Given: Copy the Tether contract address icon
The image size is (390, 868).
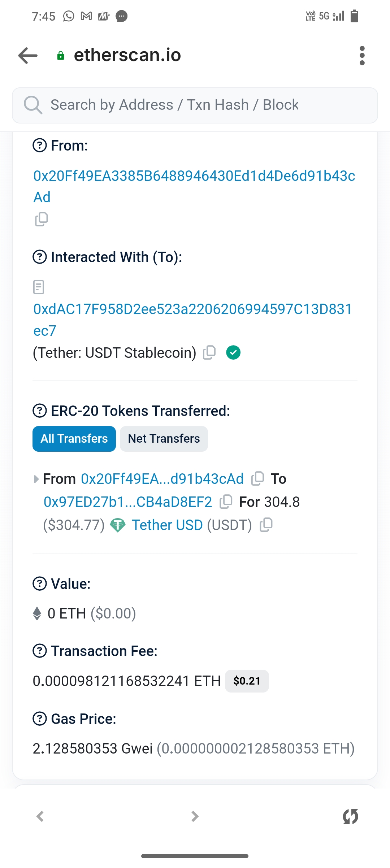Looking at the screenshot, I should click(209, 352).
